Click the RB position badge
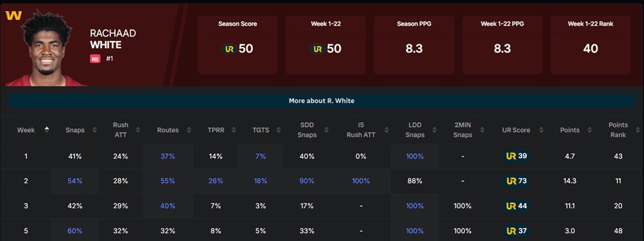Viewport: 644px width, 241px height. tap(95, 59)
